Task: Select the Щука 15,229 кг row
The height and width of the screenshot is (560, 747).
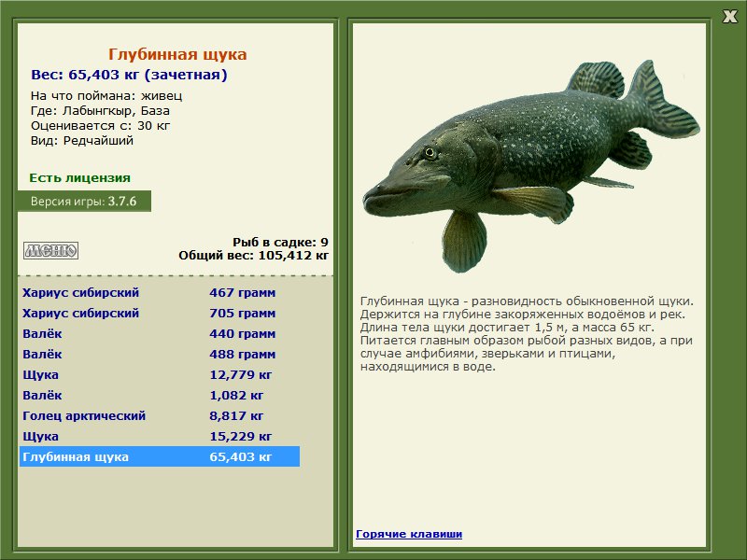Action: point(160,436)
